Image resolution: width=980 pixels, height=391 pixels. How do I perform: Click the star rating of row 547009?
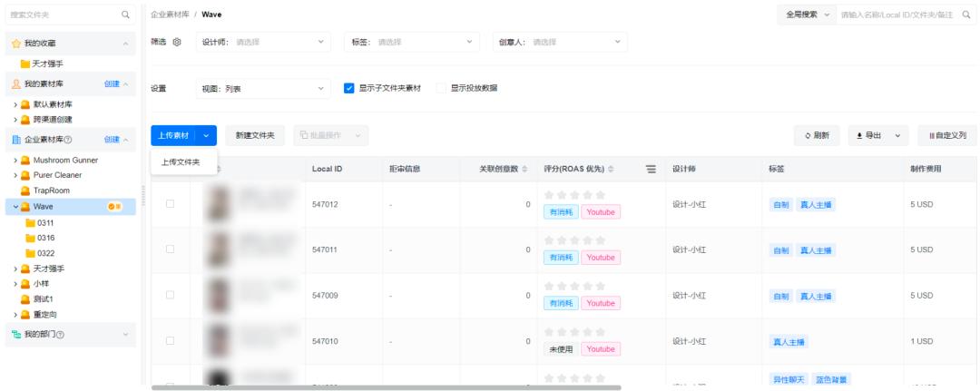click(x=575, y=286)
